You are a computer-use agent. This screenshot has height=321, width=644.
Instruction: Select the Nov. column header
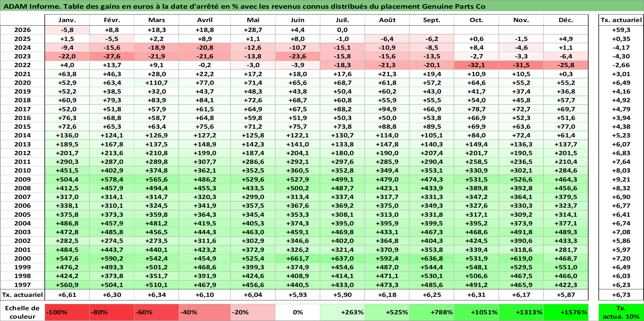coord(521,20)
